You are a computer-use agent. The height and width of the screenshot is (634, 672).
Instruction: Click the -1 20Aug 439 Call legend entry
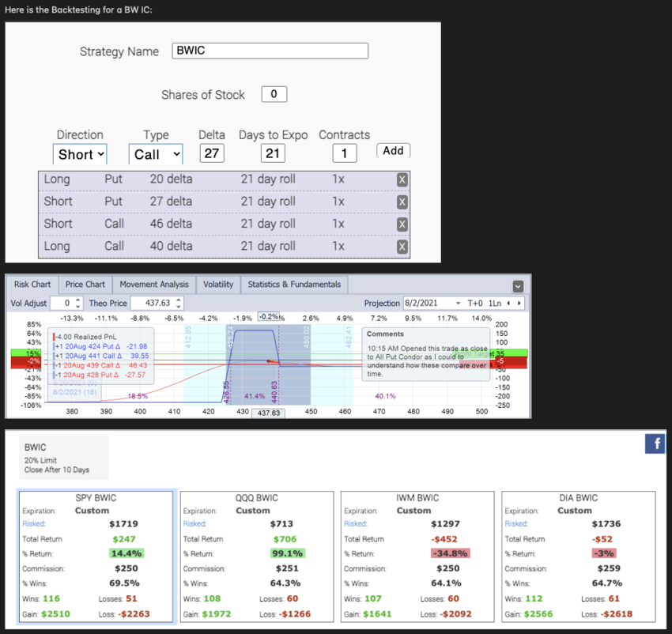[x=100, y=365]
